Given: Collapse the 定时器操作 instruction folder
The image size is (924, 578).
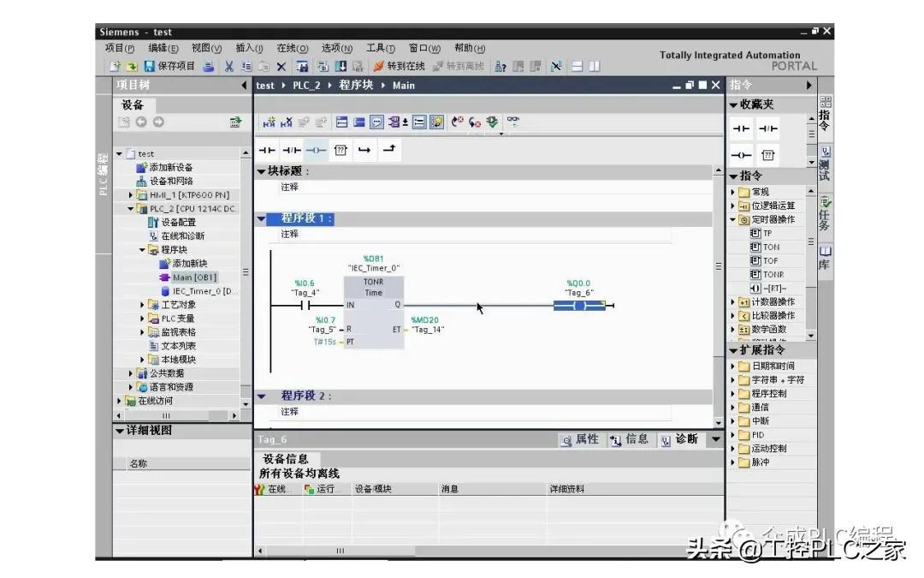Looking at the screenshot, I should click(732, 219).
